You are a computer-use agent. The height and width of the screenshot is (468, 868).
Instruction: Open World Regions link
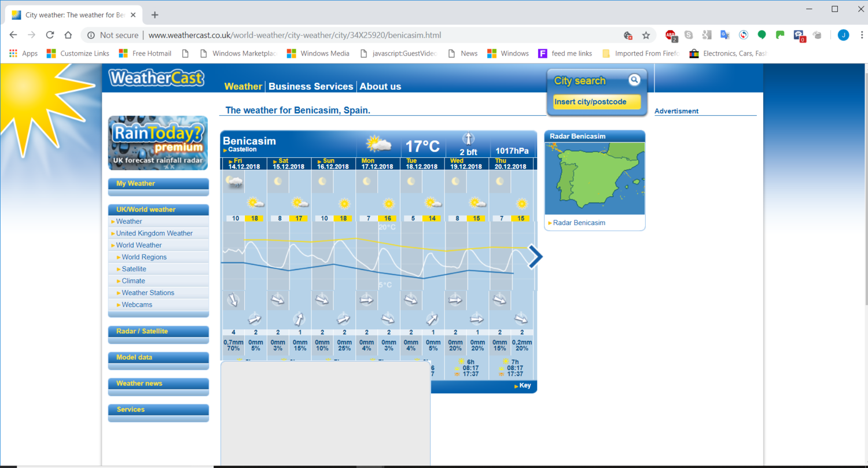[144, 257]
